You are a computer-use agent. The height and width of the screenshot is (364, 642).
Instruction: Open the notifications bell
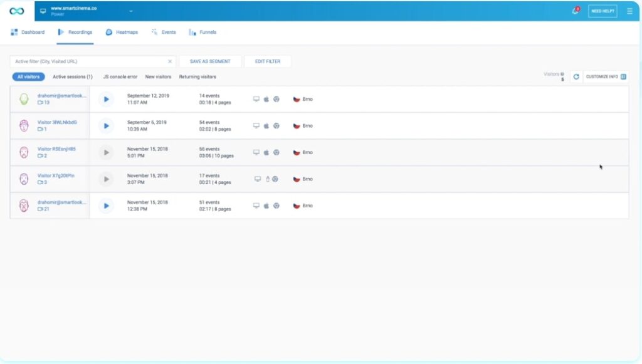(x=575, y=11)
